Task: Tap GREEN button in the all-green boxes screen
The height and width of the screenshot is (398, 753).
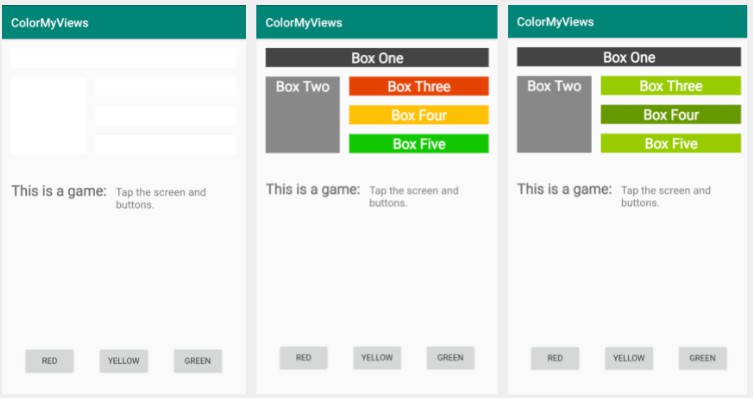Action: click(703, 358)
